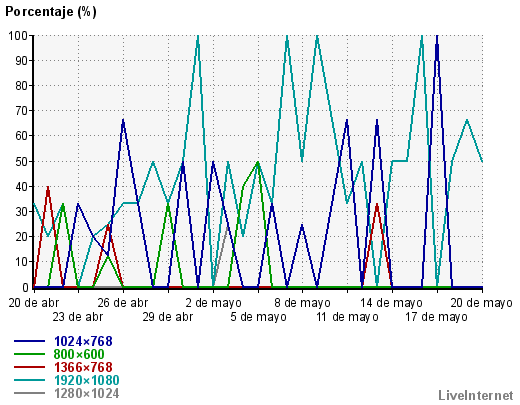Click the green 800×600 line swatch
Screen dimensions: 520x405
29,354
